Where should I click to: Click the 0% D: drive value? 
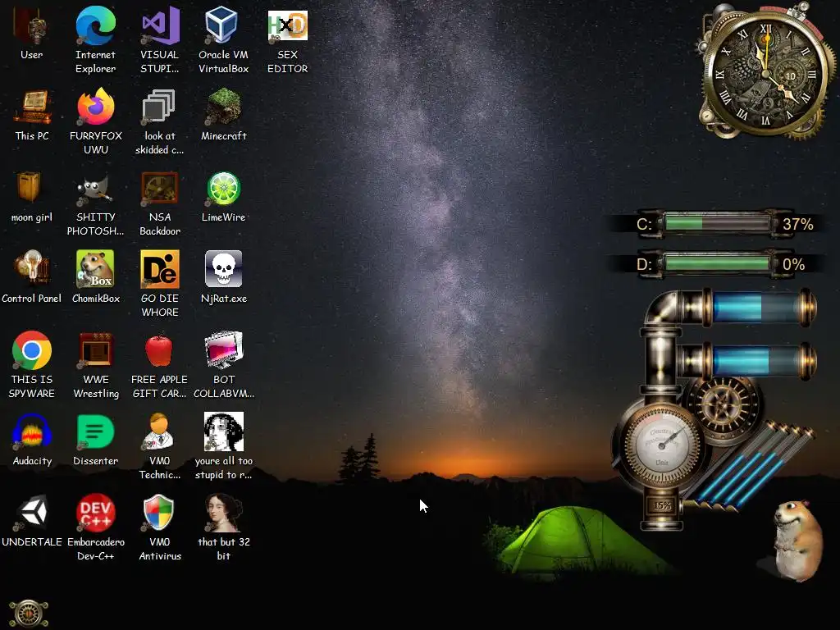click(x=793, y=265)
